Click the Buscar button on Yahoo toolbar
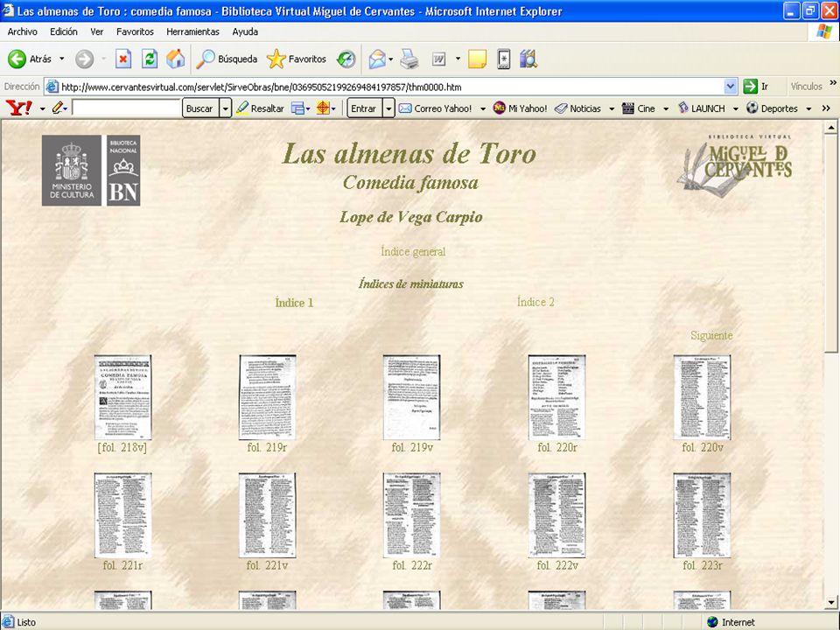This screenshot has width=840, height=630. point(199,108)
